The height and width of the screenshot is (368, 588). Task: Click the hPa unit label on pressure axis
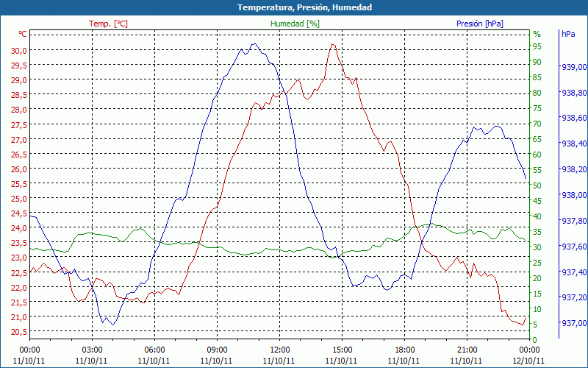coord(568,34)
